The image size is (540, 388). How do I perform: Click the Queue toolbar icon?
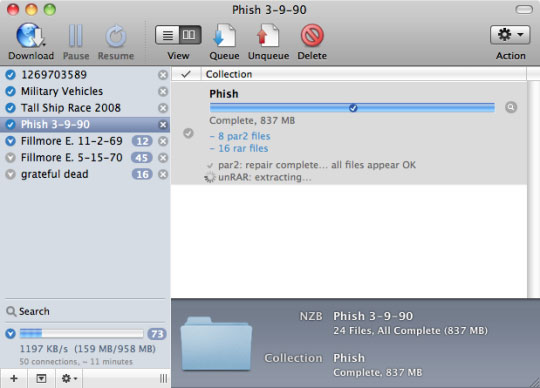[224, 35]
